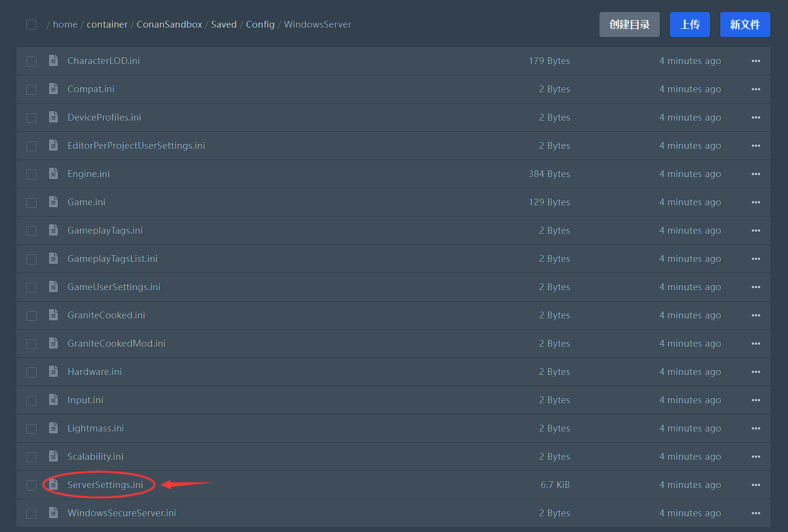Screen dimensions: 788x532
Task: Click the file icon of Scalability.ini
Action: 53,456
